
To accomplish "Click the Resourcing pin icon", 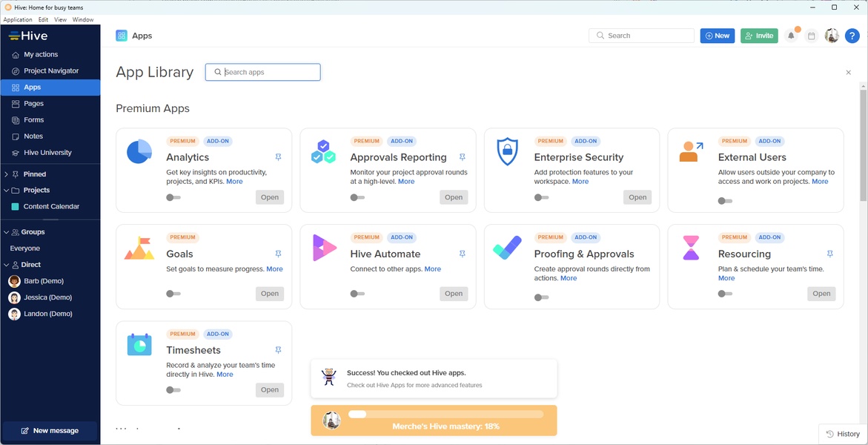I will click(829, 254).
